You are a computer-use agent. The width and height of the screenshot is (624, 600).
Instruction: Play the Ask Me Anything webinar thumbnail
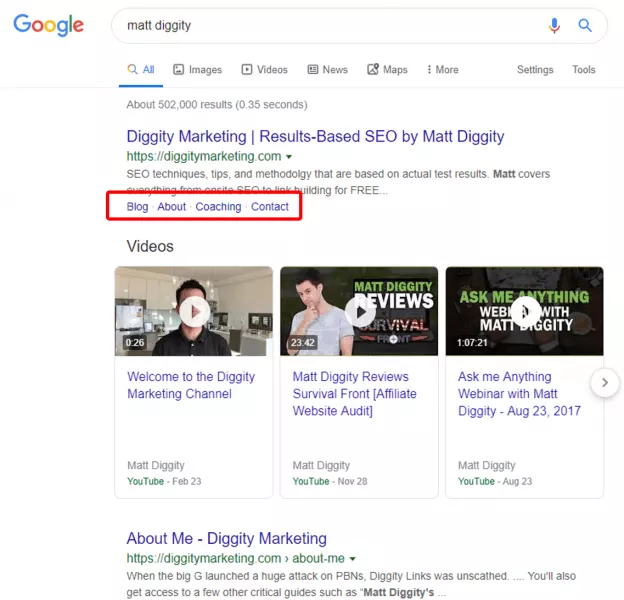point(525,311)
